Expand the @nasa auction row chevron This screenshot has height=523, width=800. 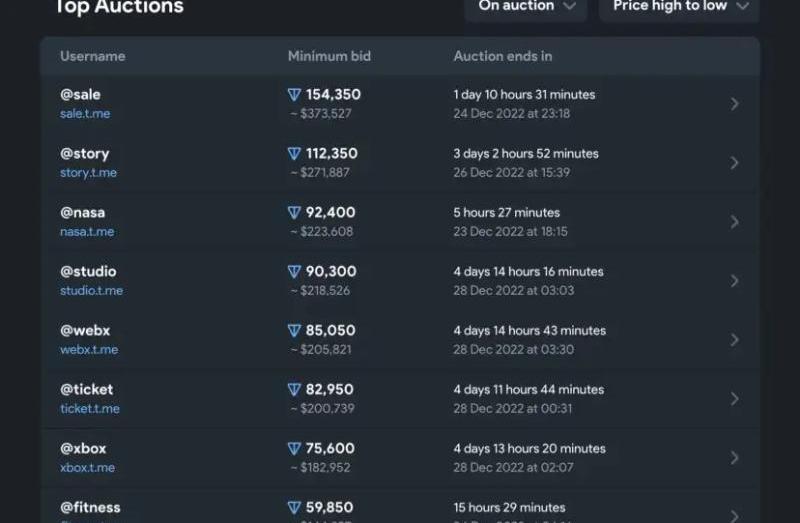[x=734, y=222]
